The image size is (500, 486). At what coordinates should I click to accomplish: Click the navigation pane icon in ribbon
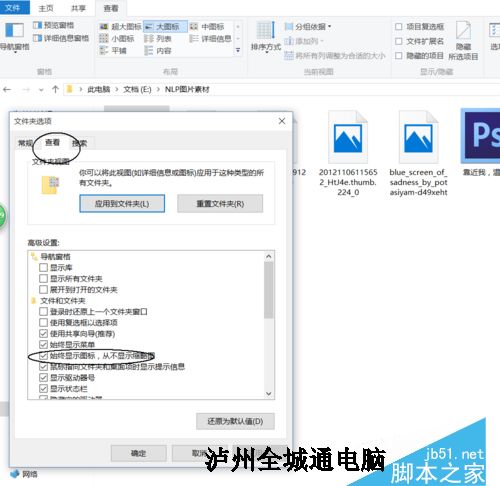[15, 30]
